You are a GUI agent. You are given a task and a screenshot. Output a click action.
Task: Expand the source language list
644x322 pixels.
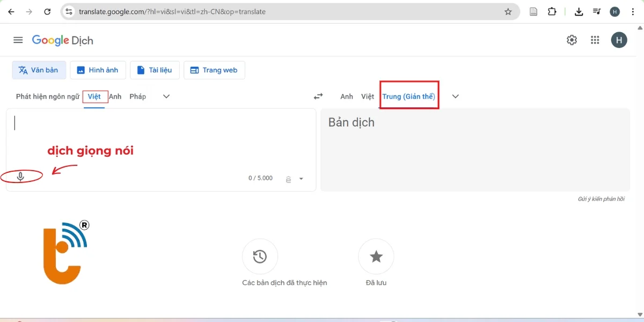point(166,97)
